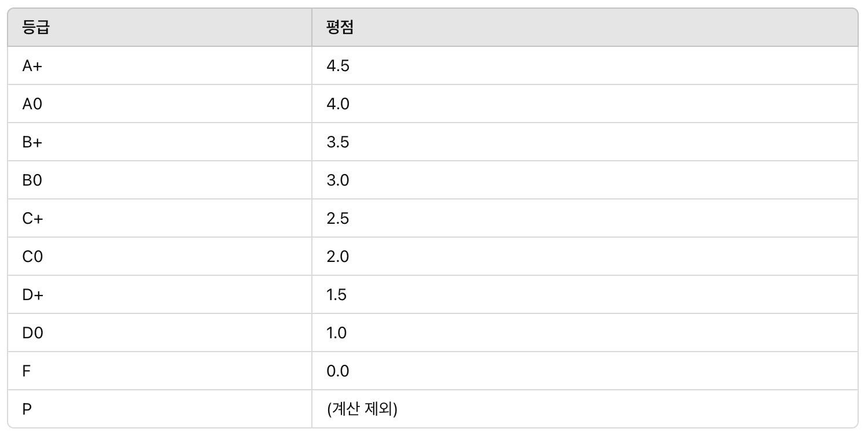Viewport: 868px width, 436px height.
Task: Click the 2.5 grade point value
Action: pos(338,219)
